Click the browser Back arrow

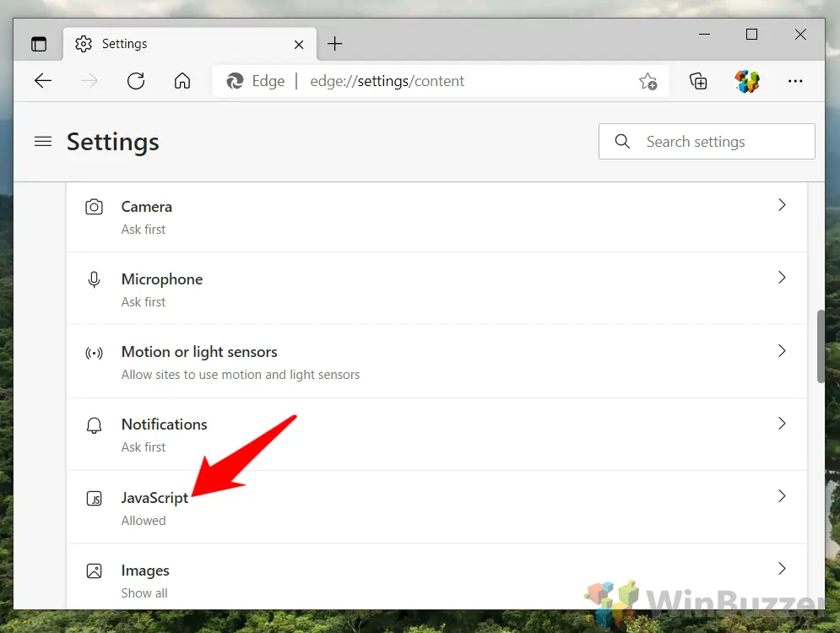point(43,81)
